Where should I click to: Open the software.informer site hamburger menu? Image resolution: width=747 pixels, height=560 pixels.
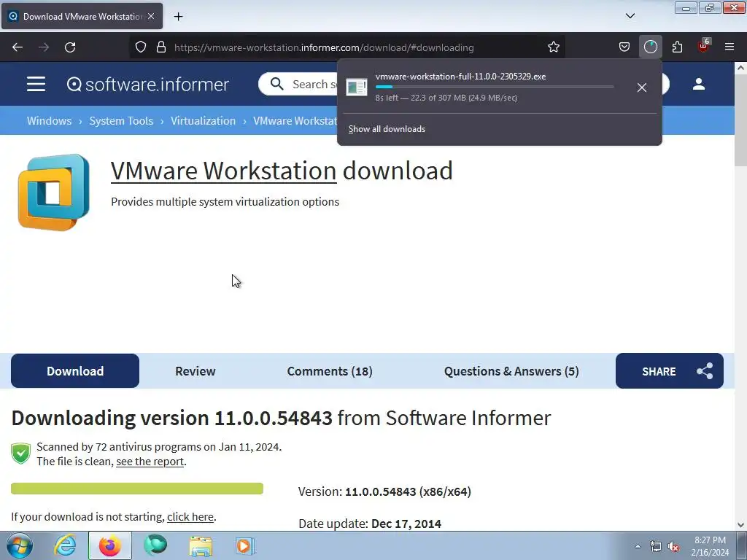(x=36, y=85)
